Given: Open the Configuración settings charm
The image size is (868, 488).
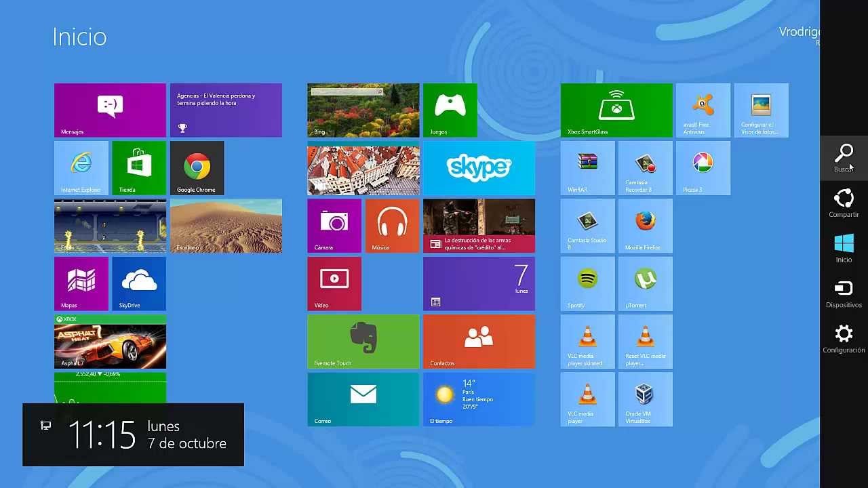Looking at the screenshot, I should tap(844, 339).
